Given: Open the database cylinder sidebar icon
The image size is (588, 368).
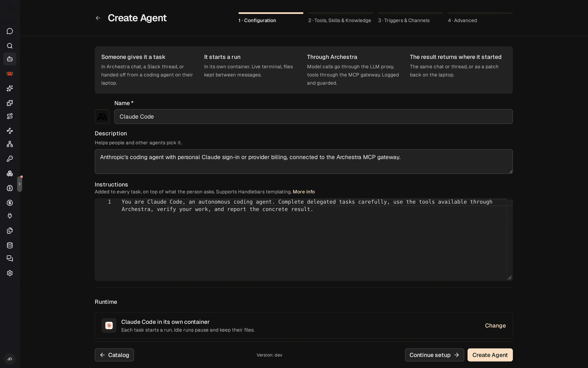Looking at the screenshot, I should [10, 245].
